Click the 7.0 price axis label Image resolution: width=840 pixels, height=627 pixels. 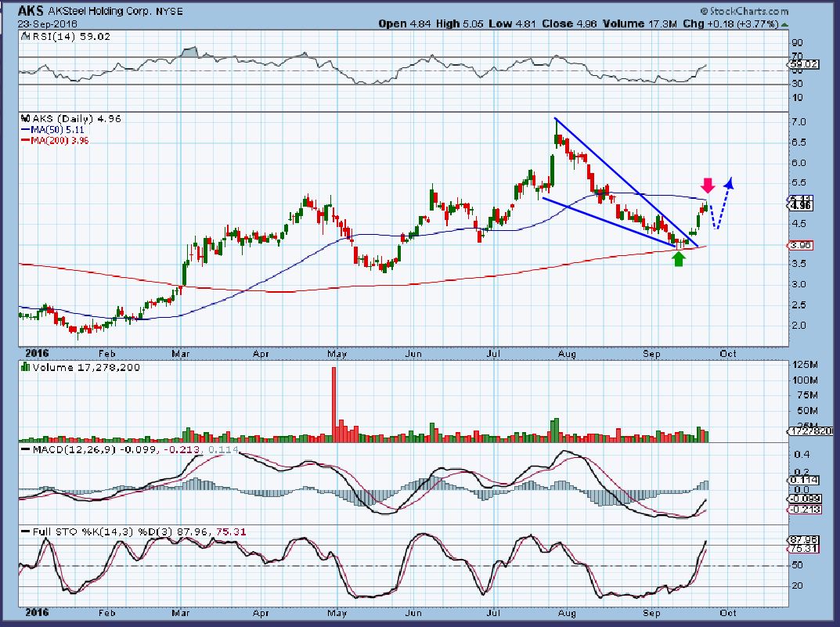tap(799, 122)
